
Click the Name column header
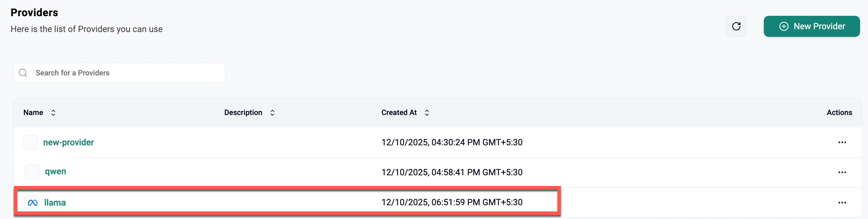[x=33, y=113]
